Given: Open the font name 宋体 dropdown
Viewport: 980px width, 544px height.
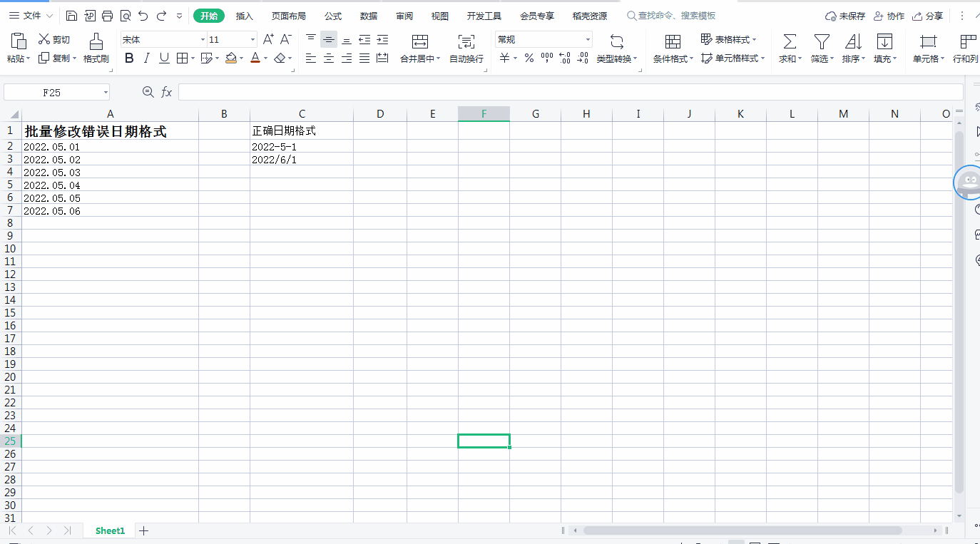Looking at the screenshot, I should (x=203, y=40).
